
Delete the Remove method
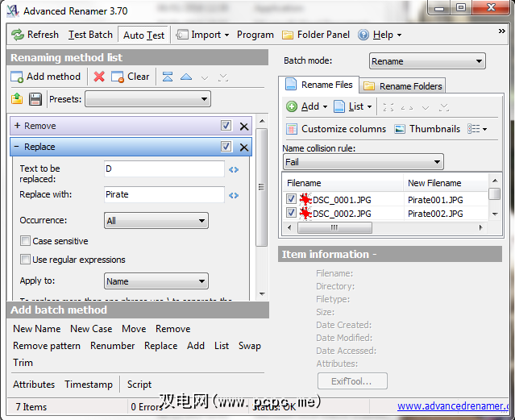pyautogui.click(x=243, y=127)
